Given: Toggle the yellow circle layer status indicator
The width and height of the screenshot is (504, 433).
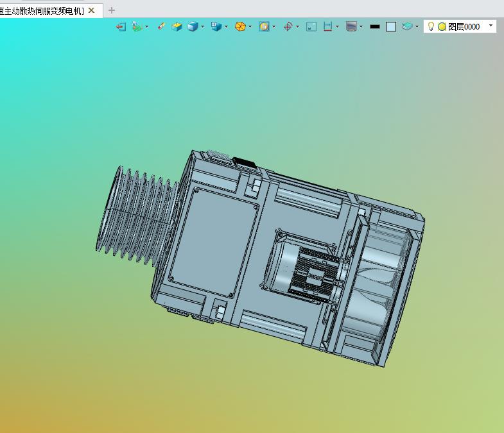Looking at the screenshot, I should coord(442,27).
